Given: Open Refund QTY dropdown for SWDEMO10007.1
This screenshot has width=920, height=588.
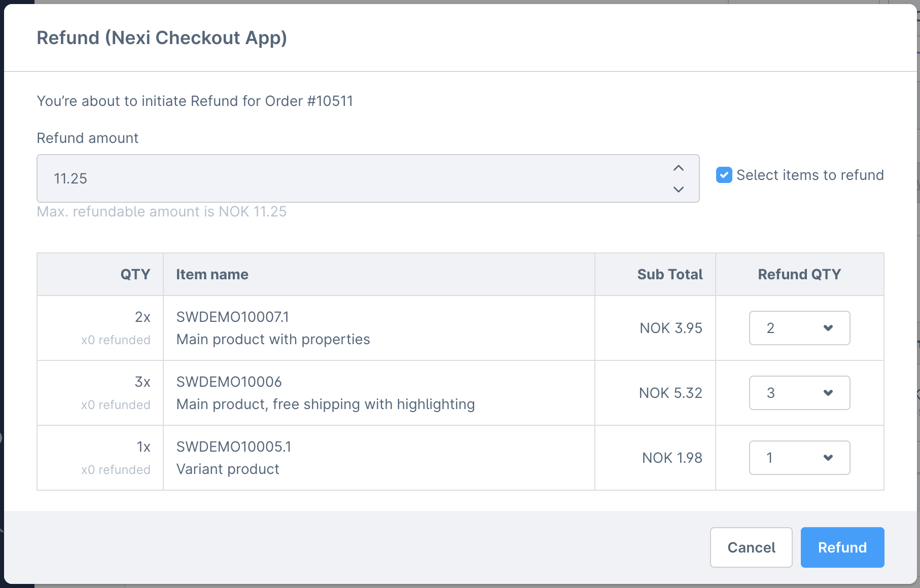Looking at the screenshot, I should tap(799, 328).
